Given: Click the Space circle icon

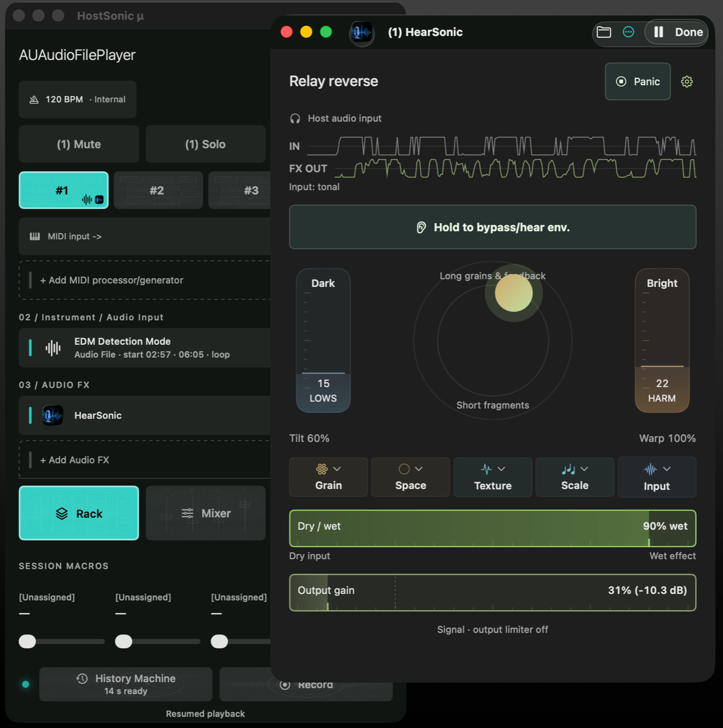Looking at the screenshot, I should (404, 469).
